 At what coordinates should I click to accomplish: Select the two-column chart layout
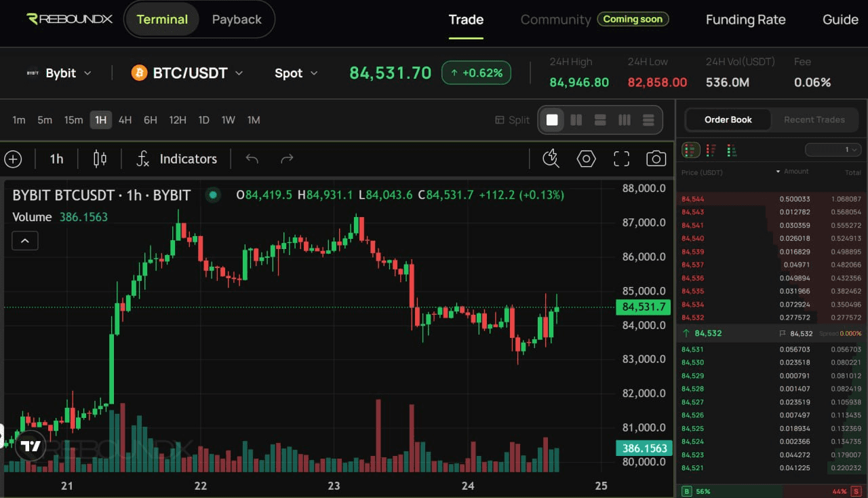click(x=576, y=120)
